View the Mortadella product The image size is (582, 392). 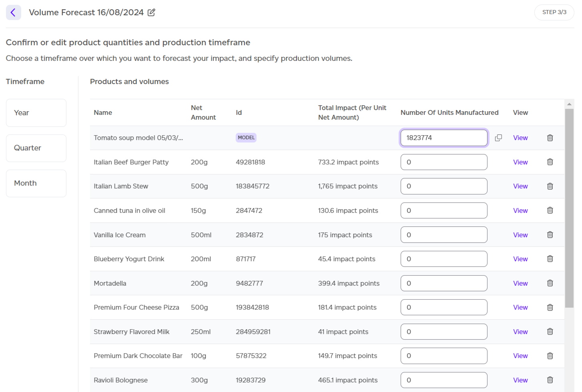point(520,283)
